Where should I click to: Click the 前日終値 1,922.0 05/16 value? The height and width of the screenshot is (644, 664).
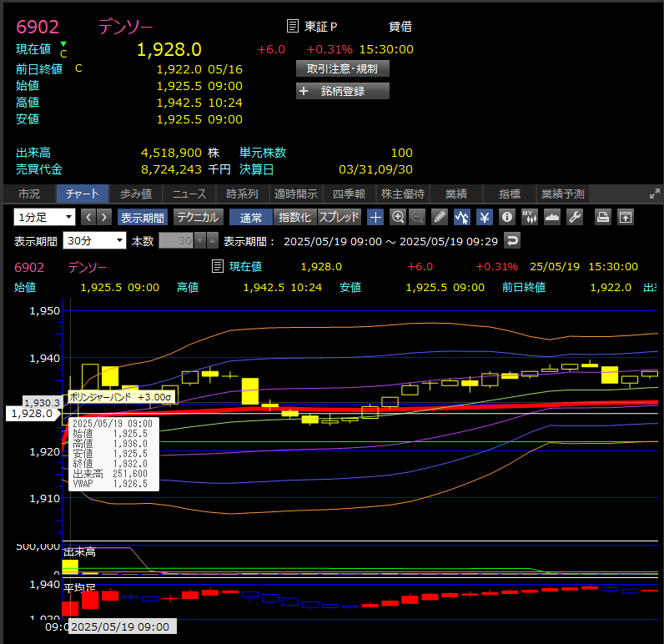coord(199,69)
